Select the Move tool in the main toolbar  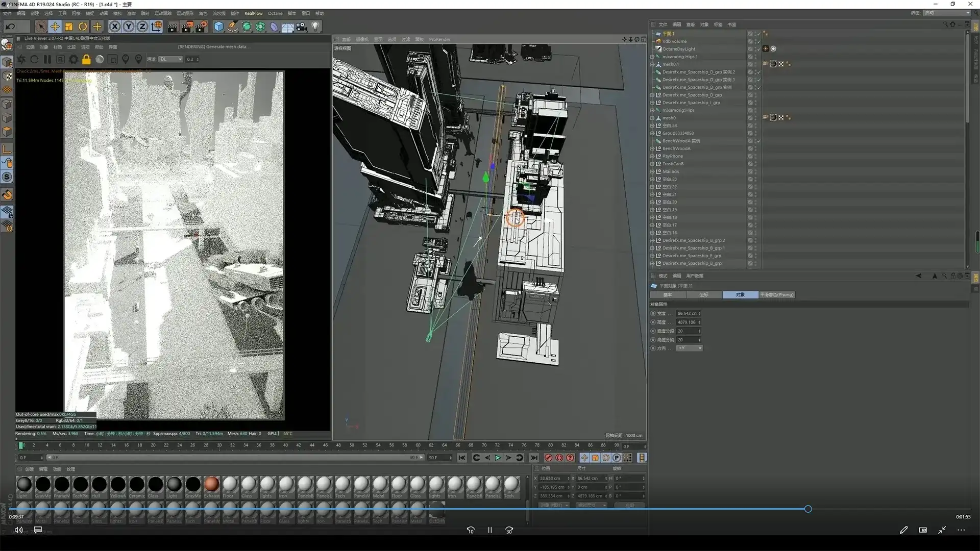pos(55,26)
